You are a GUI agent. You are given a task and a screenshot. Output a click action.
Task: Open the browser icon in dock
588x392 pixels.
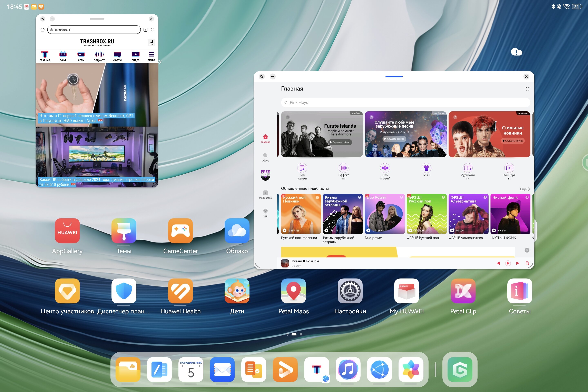coord(379,370)
